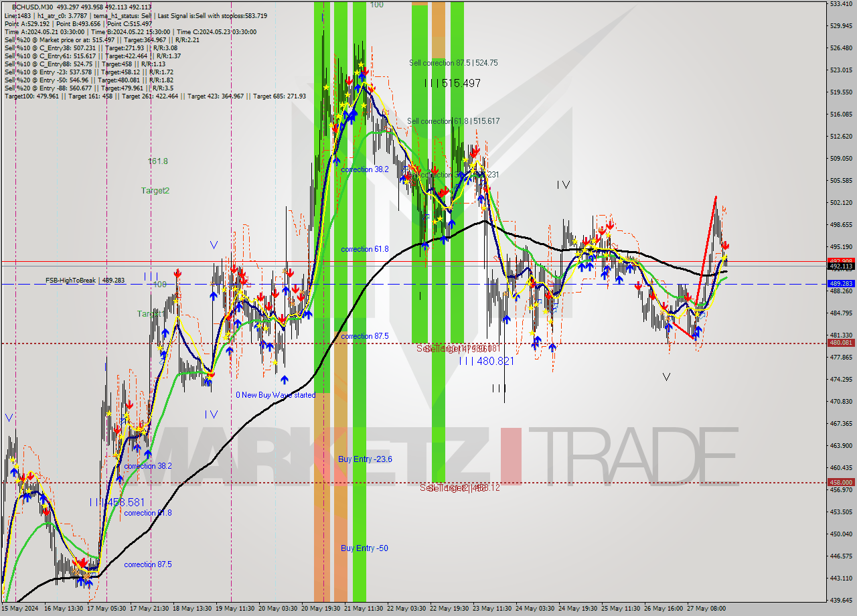Image resolution: width=857 pixels, height=616 pixels.
Task: Click the 'Sell %10 @ Entry -23: 537.578' line
Action: [88, 72]
